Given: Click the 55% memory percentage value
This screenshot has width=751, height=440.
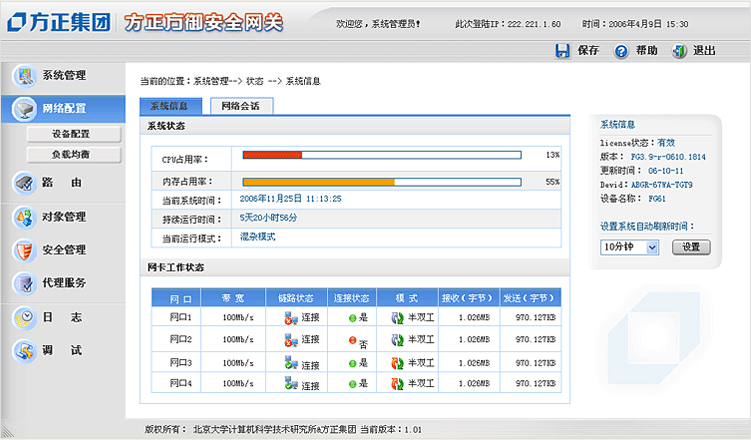Looking at the screenshot, I should point(552,182).
